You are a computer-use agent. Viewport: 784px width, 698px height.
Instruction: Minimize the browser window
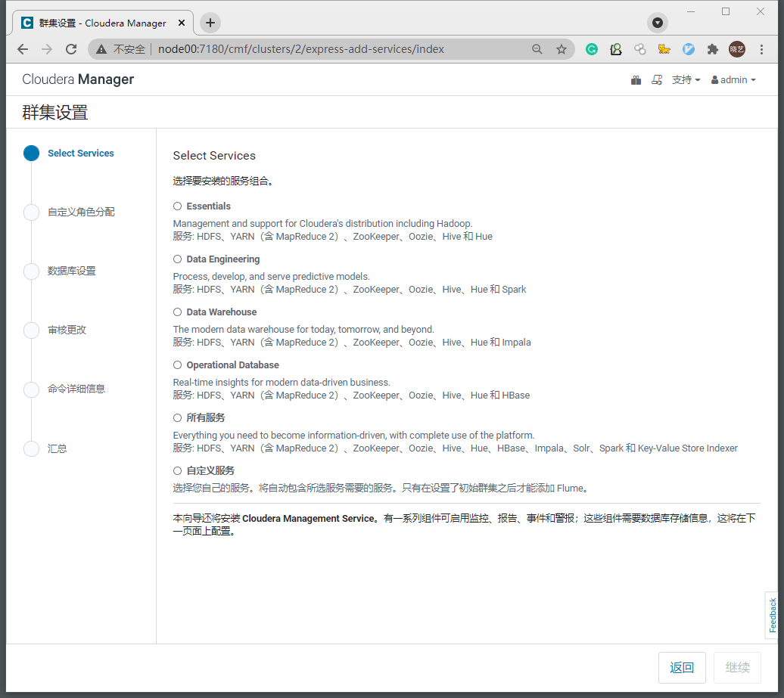click(x=692, y=11)
